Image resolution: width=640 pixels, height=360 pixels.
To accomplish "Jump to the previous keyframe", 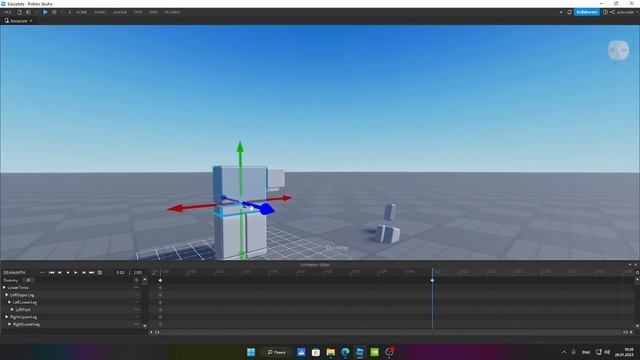I will [60, 273].
